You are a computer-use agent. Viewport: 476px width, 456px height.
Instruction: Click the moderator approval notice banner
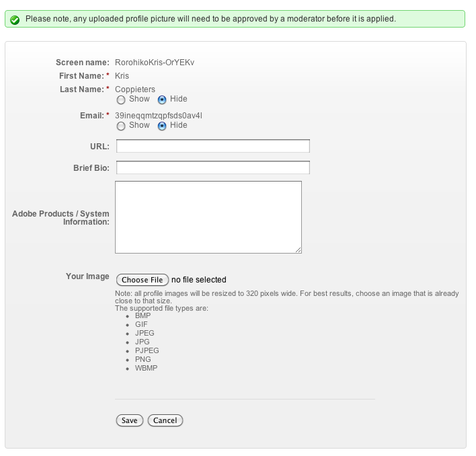pyautogui.click(x=235, y=19)
